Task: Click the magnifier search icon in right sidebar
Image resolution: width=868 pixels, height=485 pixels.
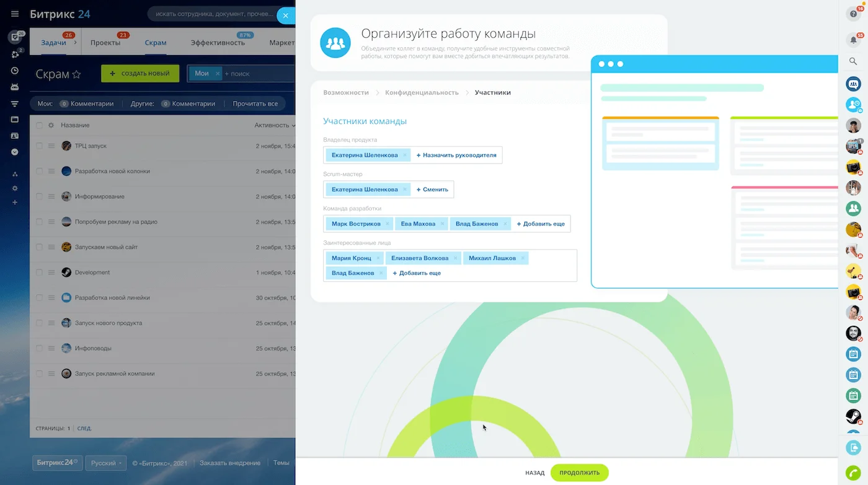Action: click(x=853, y=61)
